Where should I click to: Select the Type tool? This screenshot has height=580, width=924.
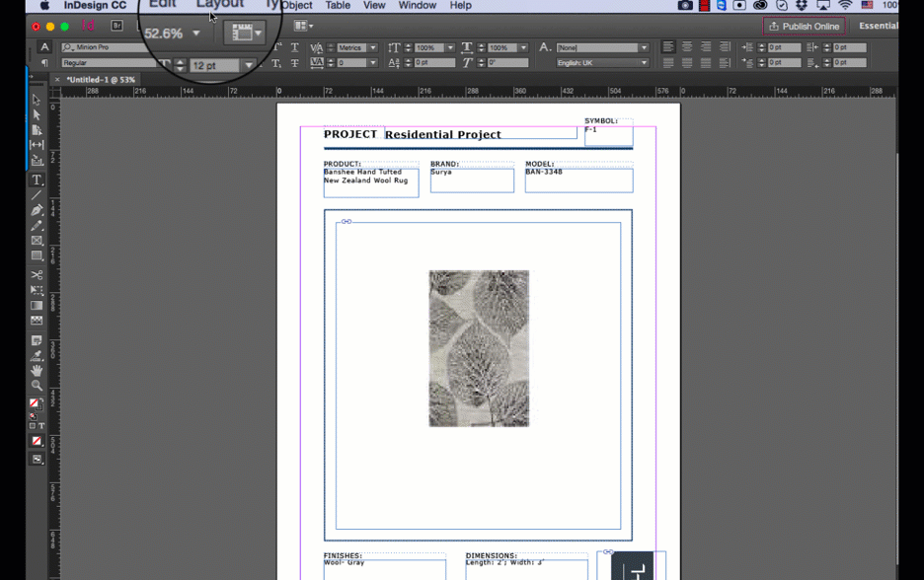[x=37, y=180]
